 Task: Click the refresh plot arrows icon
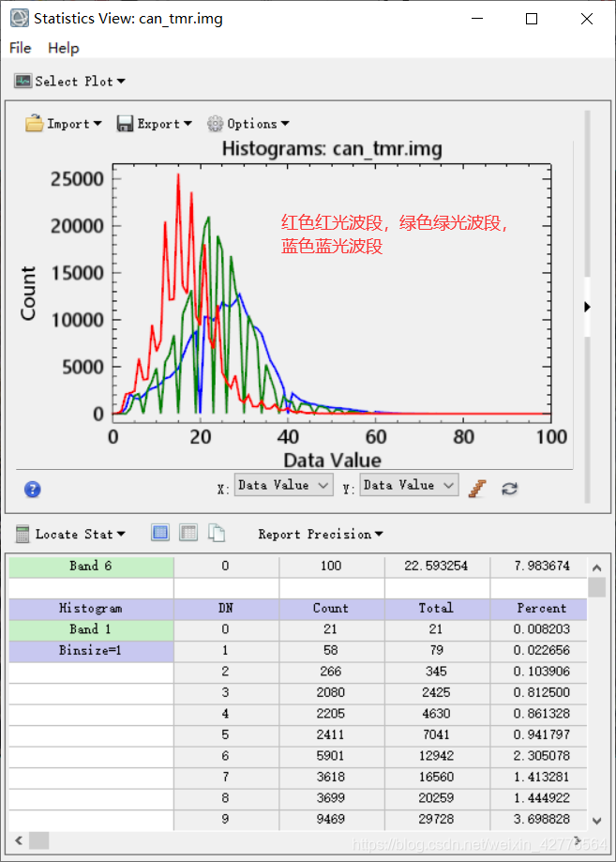[x=509, y=488]
